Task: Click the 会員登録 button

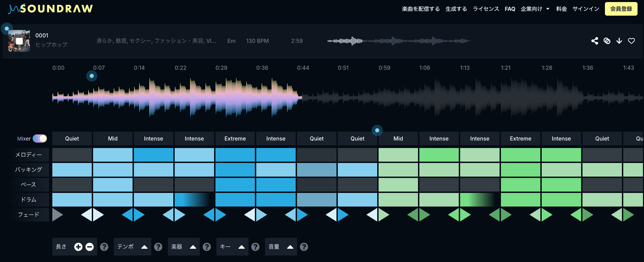Action: [x=621, y=9]
